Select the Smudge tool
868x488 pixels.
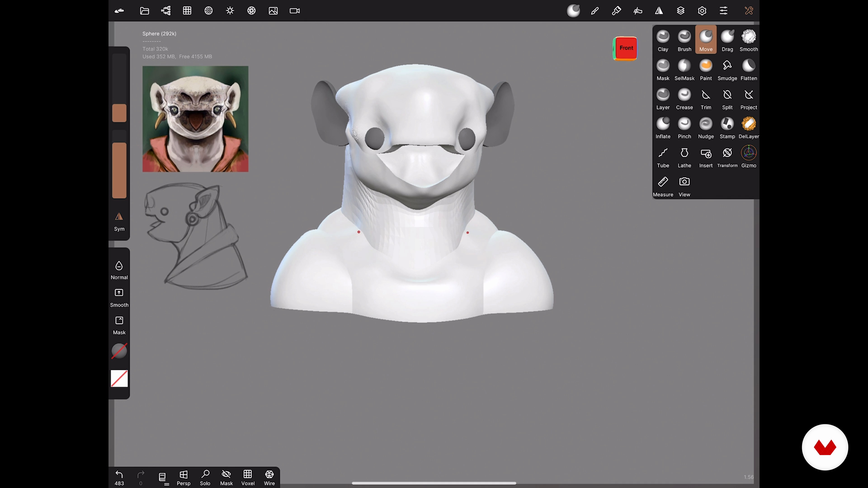(x=727, y=70)
